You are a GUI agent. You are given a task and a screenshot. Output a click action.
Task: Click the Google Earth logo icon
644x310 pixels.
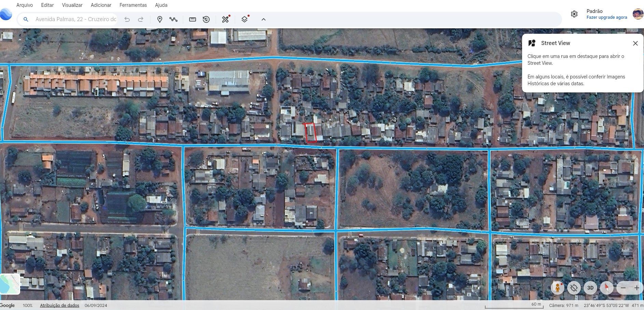point(6,14)
